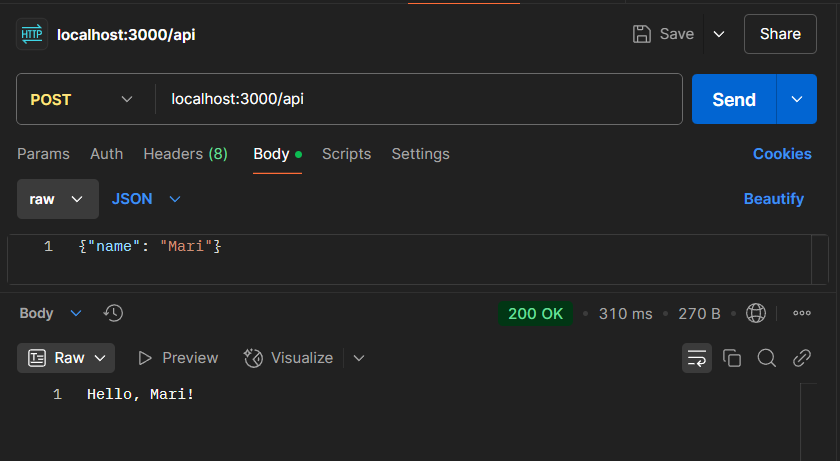Click the Save floppy disk icon
Viewport: 840px width, 461px height.
pyautogui.click(x=641, y=34)
